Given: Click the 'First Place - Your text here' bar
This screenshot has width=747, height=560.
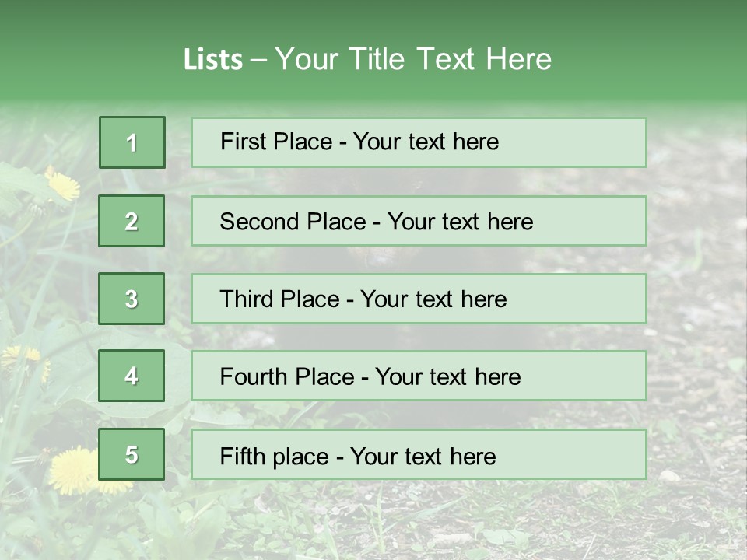Looking at the screenshot, I should click(419, 142).
